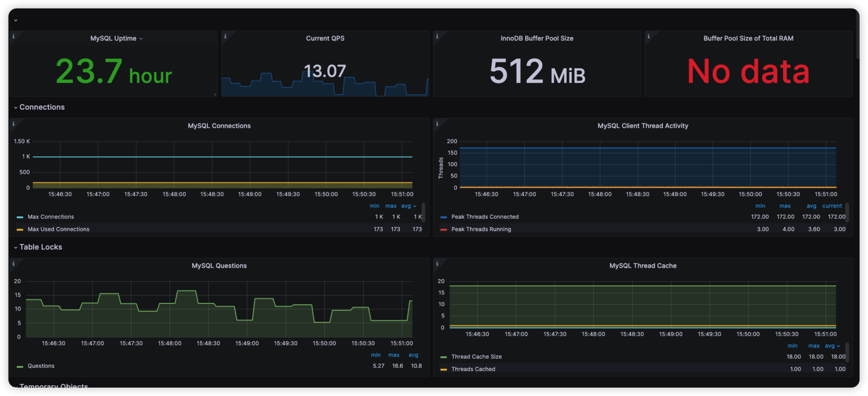868x396 pixels.
Task: Open info icon on InnoDB Buffer Pool Size panel
Action: (x=437, y=36)
